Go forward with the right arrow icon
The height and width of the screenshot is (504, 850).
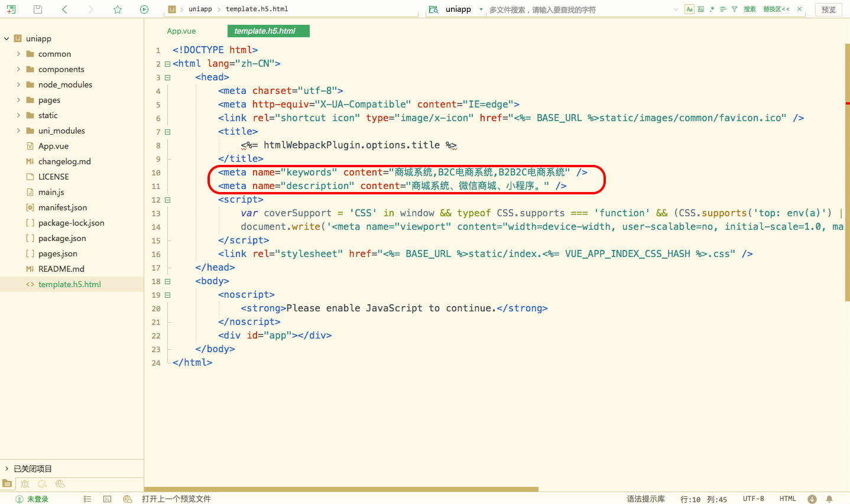(x=90, y=9)
